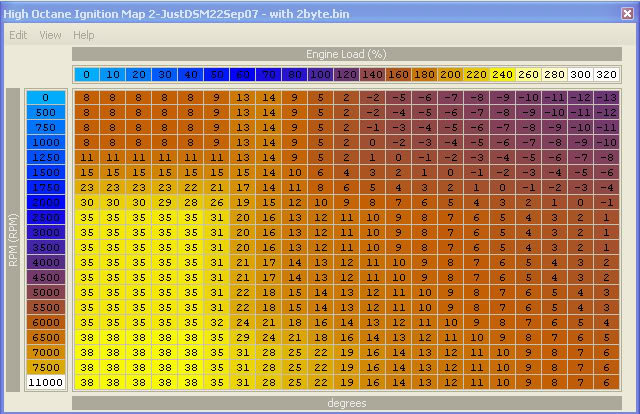Click the RPM (RPM) axis label

(x=13, y=240)
